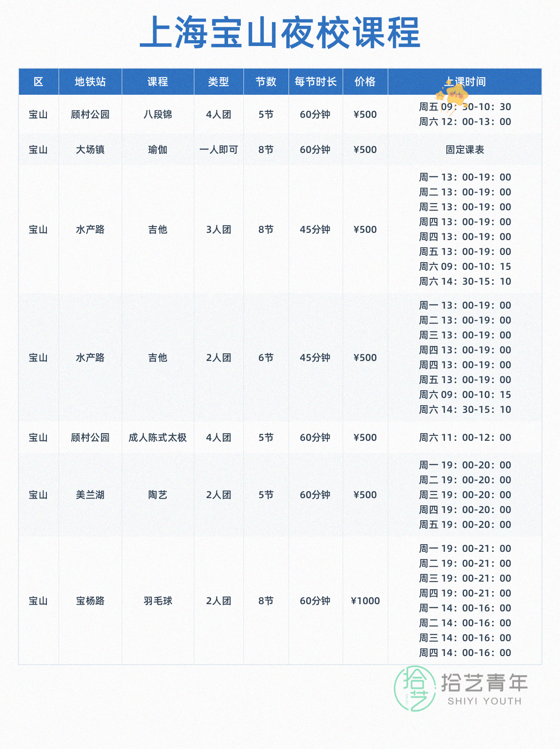Click the 拾艺青年 brand text
Screen dimensions: 560x749
pos(484,683)
